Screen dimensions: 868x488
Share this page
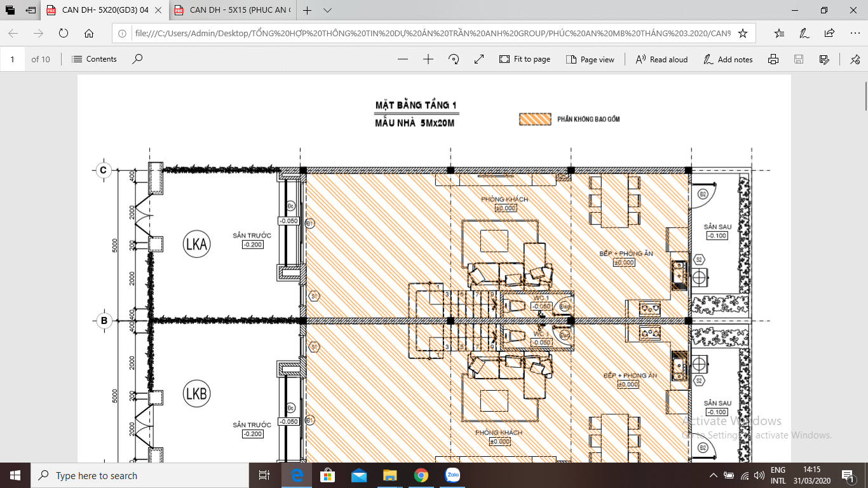tap(829, 33)
